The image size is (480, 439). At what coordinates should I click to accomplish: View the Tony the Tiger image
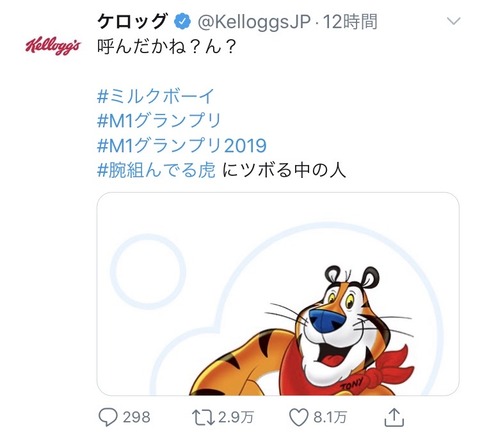pyautogui.click(x=278, y=294)
